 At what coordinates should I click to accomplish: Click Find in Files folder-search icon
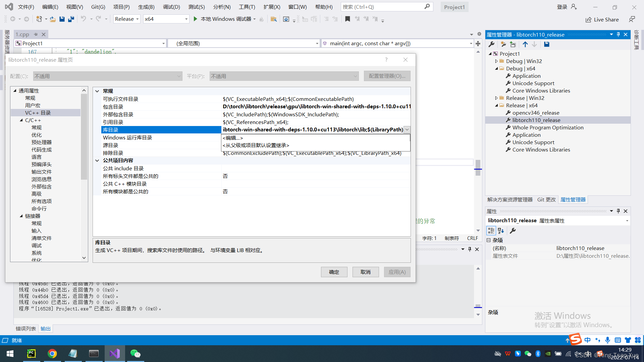[x=273, y=19]
